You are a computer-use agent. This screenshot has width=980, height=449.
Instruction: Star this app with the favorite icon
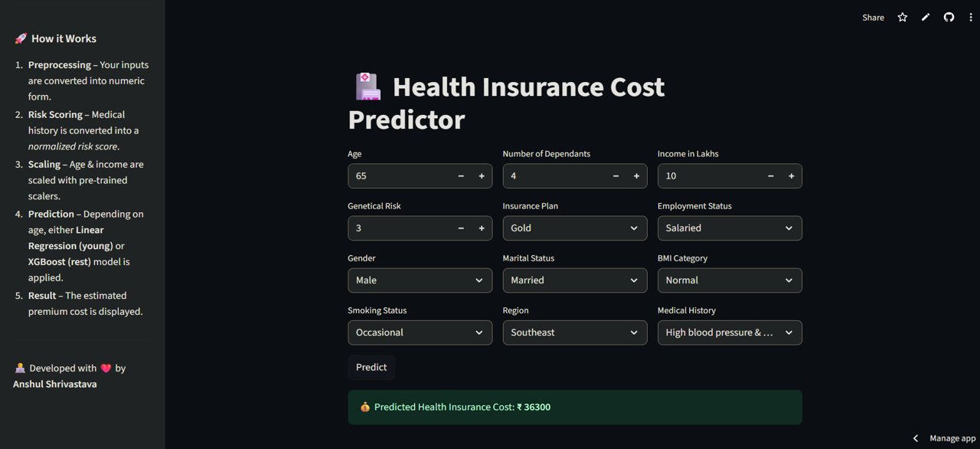tap(903, 18)
